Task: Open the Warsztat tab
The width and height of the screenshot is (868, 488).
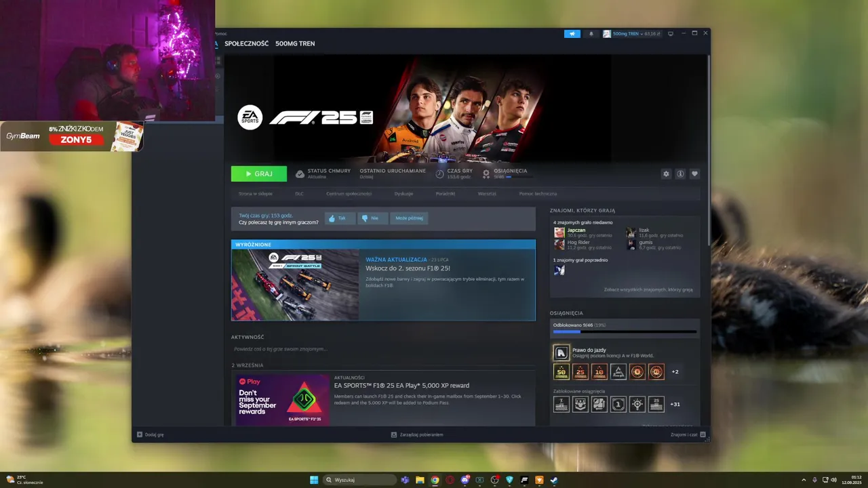Action: (x=487, y=194)
